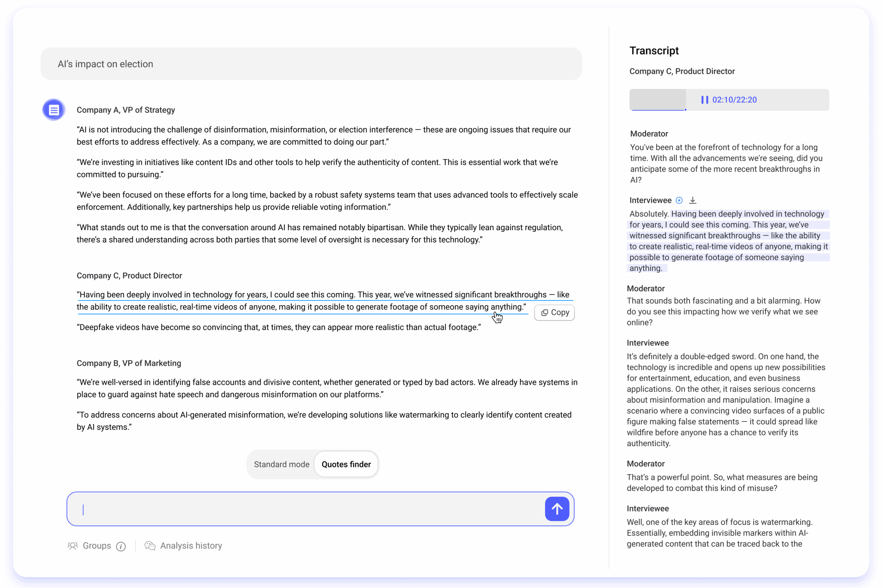Viewport: 882px width, 588px height.
Task: Click the quote about identifying false accounts
Action: (327, 388)
